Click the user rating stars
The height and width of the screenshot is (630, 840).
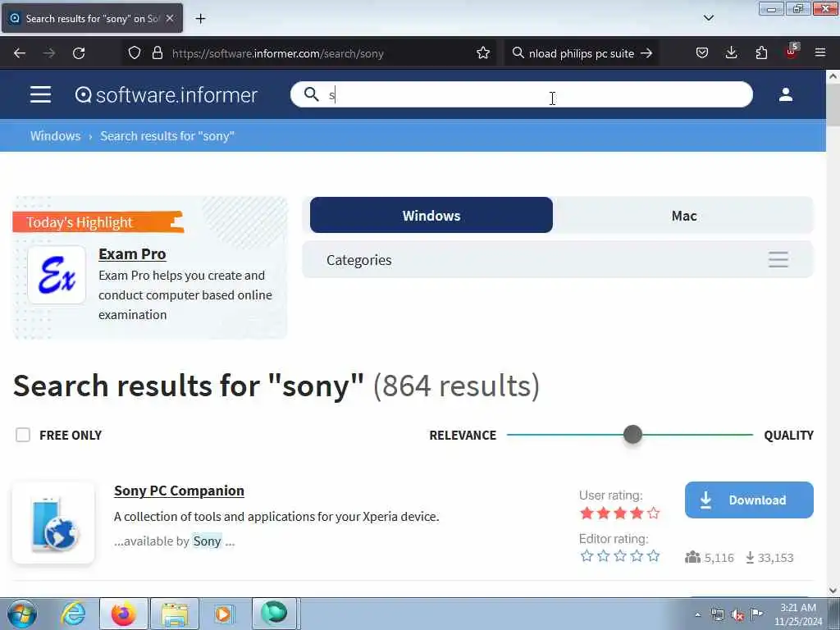620,514
